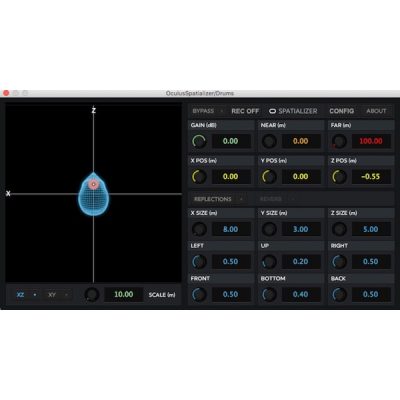Screen dimensions: 400x400
Task: Click the Left reflection knob
Action: 199,262
